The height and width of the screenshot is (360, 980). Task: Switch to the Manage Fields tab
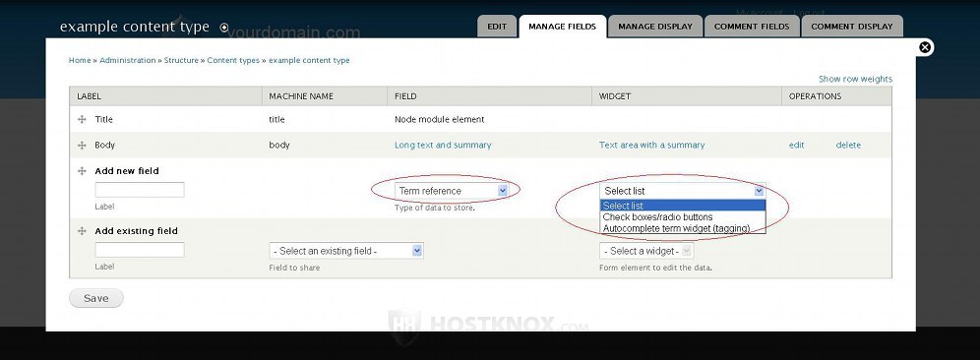coord(563,27)
